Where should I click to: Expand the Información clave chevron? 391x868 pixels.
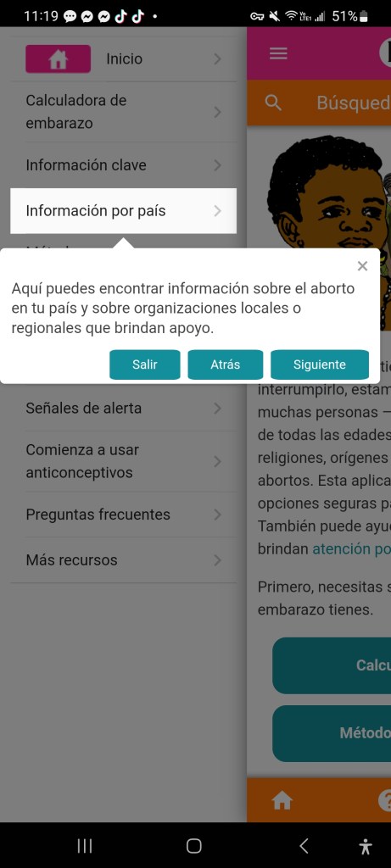217,165
